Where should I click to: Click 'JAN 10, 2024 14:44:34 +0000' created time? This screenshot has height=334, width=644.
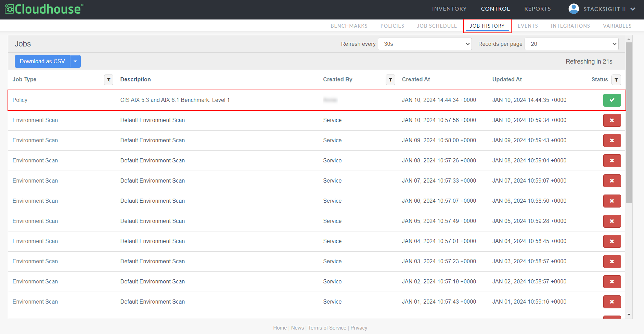point(439,100)
